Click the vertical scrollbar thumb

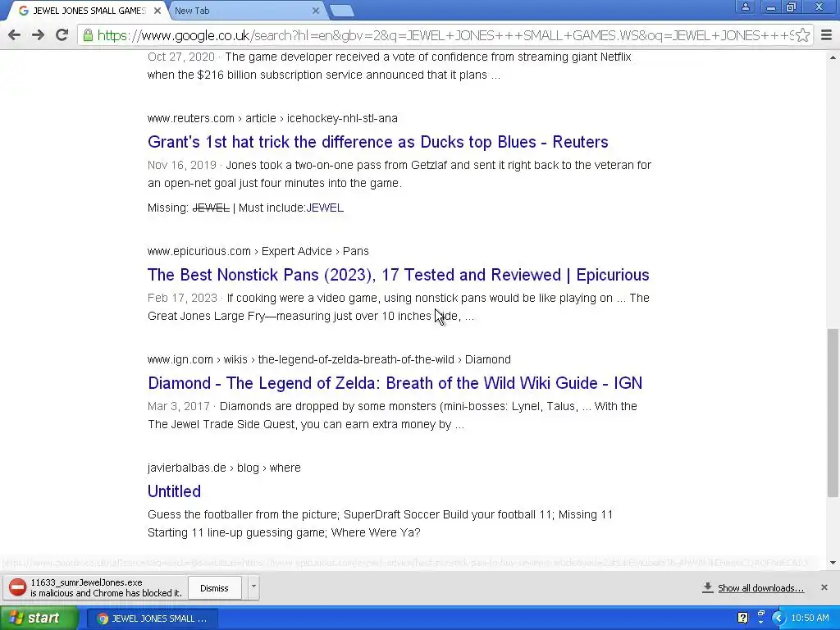coord(833,413)
